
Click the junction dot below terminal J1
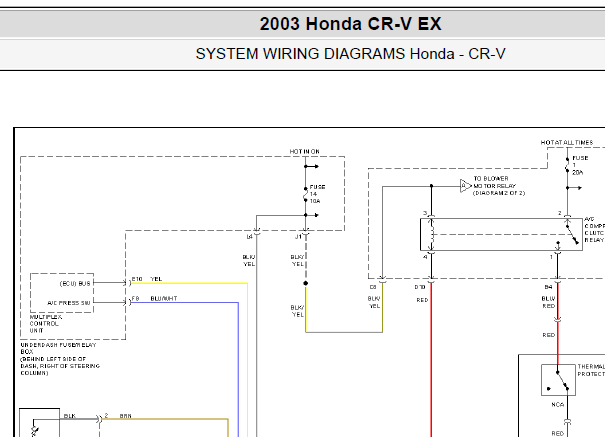click(x=306, y=283)
